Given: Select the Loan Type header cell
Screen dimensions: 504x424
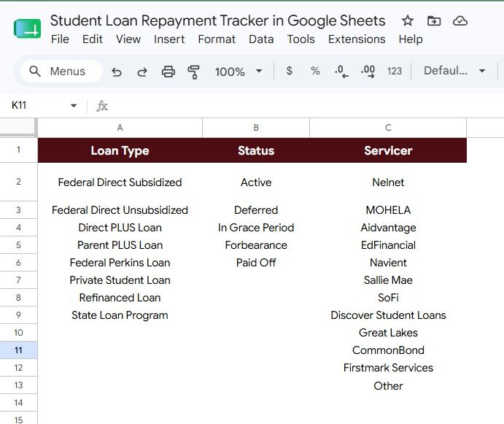Looking at the screenshot, I should click(x=120, y=150).
